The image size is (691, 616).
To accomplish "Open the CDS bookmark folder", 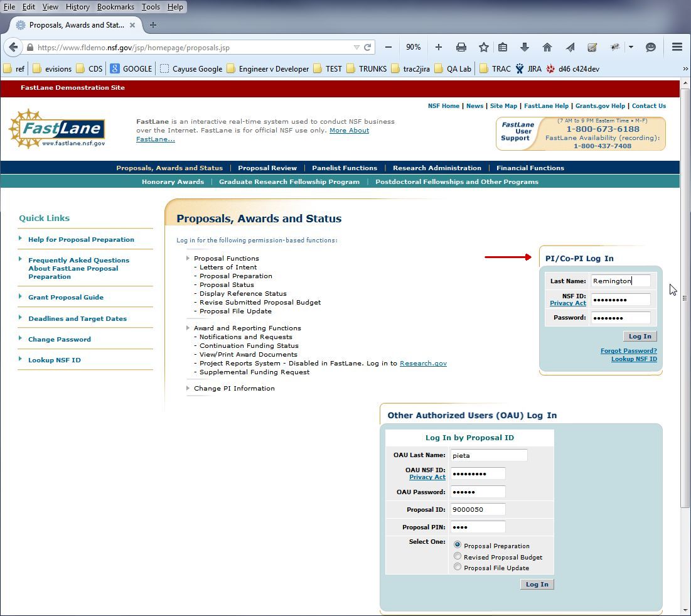I will (89, 69).
